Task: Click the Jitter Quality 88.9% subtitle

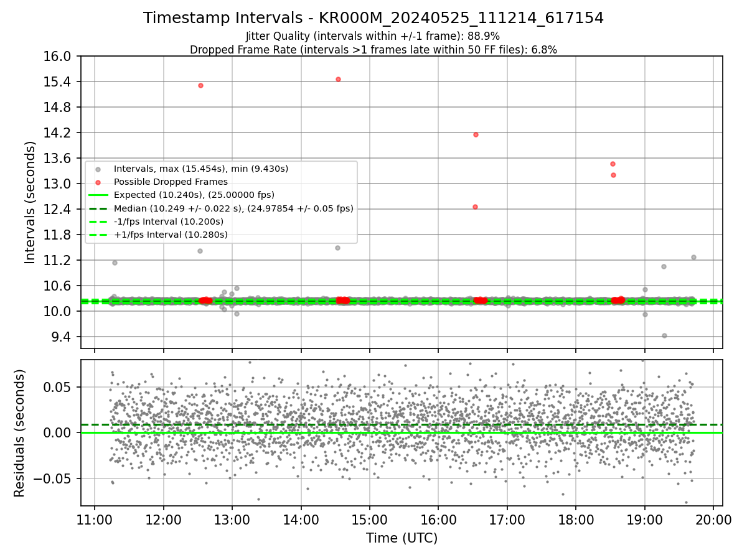Action: [373, 36]
